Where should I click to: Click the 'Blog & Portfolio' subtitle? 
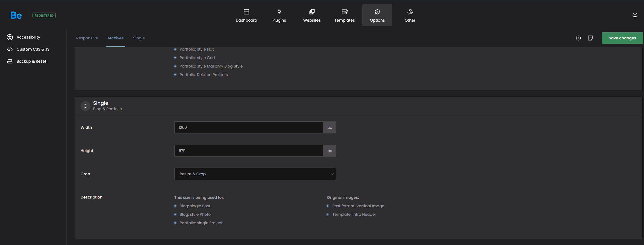(107, 109)
